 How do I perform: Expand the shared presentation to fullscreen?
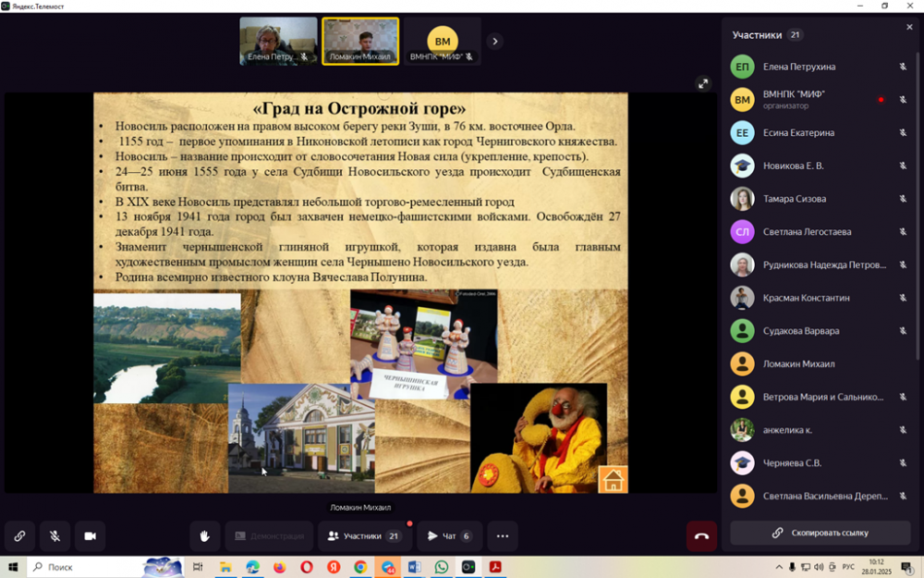702,84
